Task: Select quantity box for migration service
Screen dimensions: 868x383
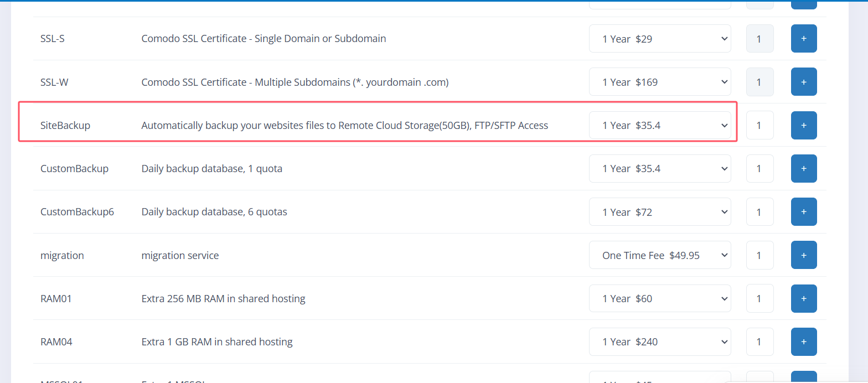Action: tap(759, 255)
